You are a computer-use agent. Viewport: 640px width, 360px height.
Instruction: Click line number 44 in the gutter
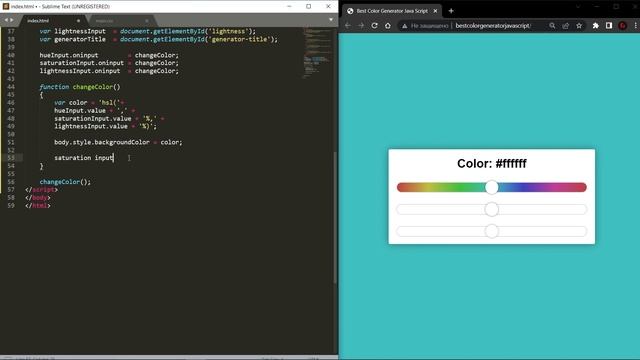[x=11, y=87]
